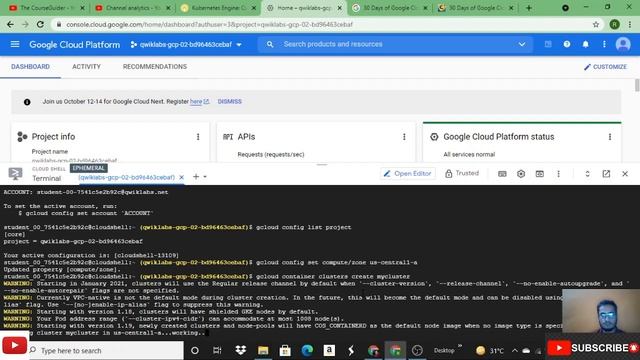This screenshot has height=360, width=640.
Task: Open the Cloud Shell keyboard icon
Action: (x=502, y=174)
